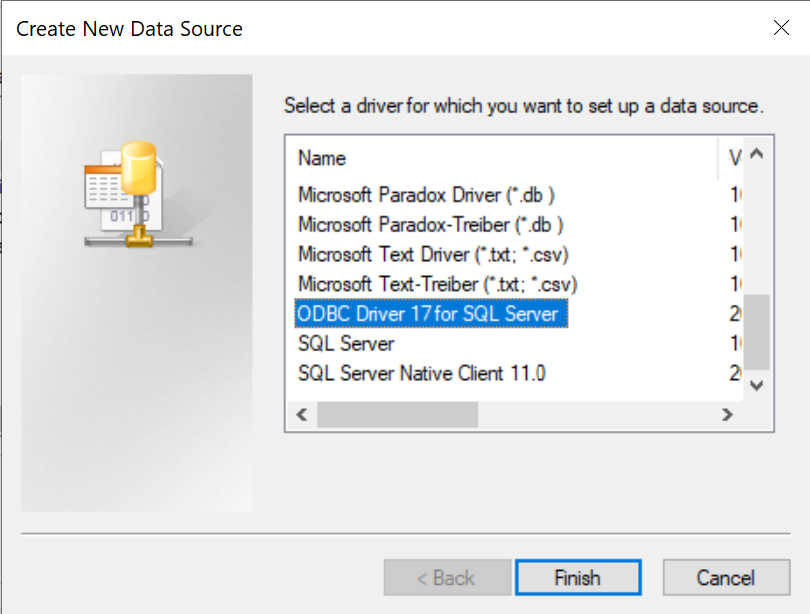Click the scroll right arrow of driver list
Viewport: 810px width, 614px height.
[727, 415]
